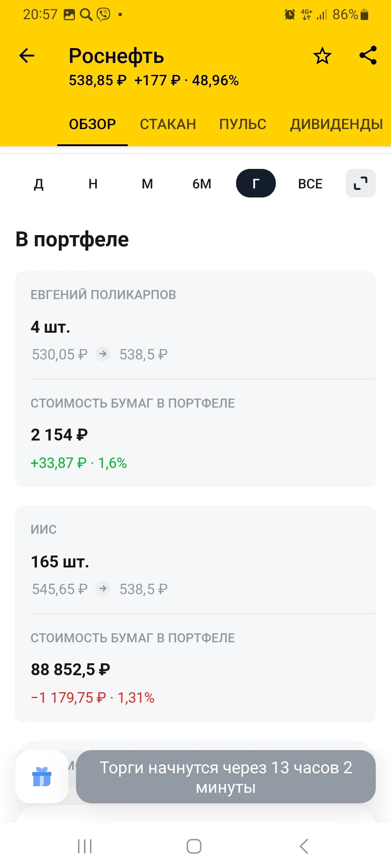The width and height of the screenshot is (391, 868).
Task: Expand chart to fullscreen
Action: coord(361,183)
